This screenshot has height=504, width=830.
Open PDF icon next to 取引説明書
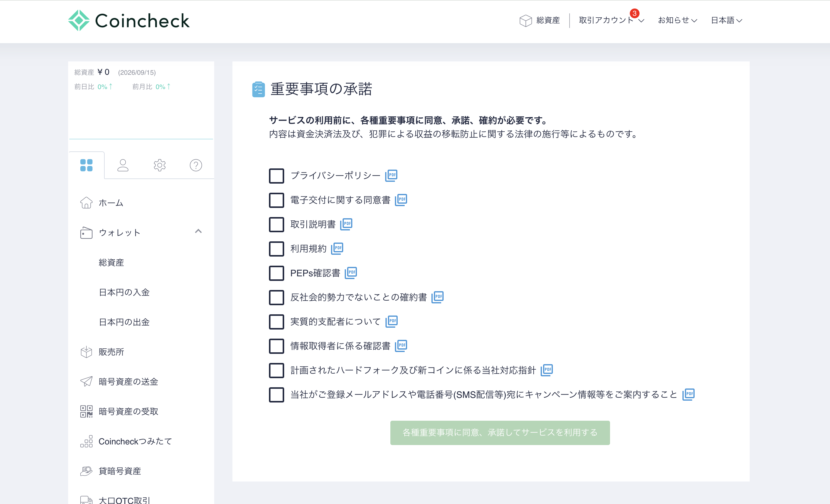click(346, 224)
